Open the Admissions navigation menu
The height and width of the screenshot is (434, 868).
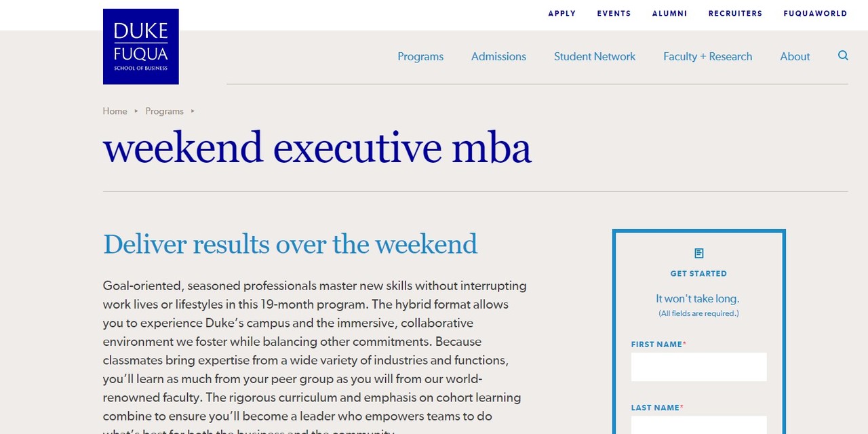click(498, 57)
